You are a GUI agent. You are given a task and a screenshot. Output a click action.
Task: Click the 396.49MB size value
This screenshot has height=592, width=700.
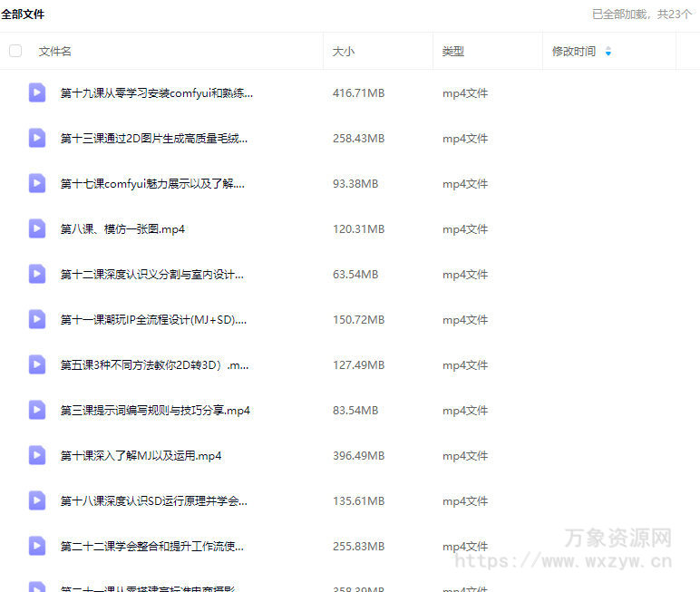click(x=359, y=456)
